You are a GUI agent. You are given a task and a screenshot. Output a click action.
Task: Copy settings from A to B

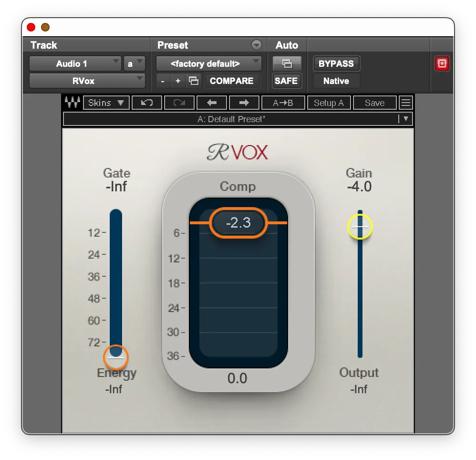pos(283,102)
